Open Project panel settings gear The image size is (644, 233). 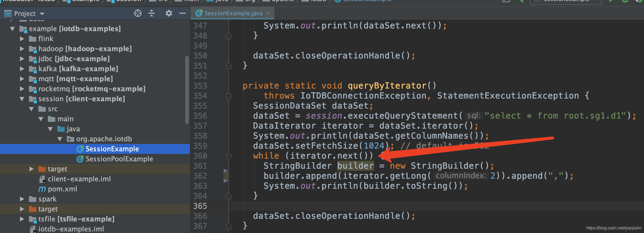(169, 13)
